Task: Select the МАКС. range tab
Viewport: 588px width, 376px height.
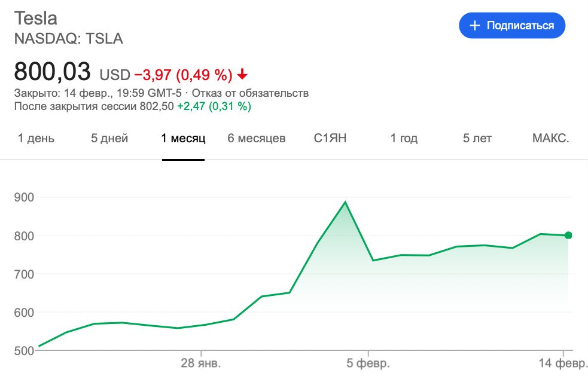Action: point(550,139)
